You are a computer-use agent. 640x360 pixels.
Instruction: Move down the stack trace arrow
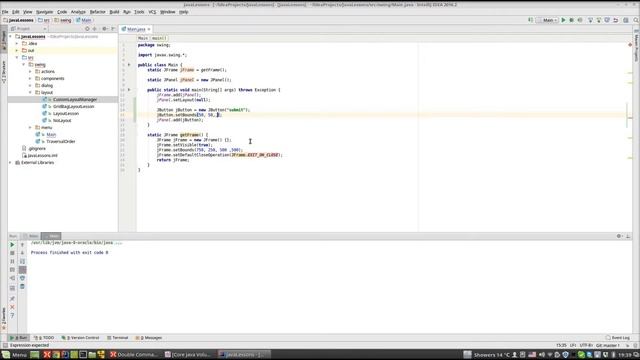[x=22, y=253]
